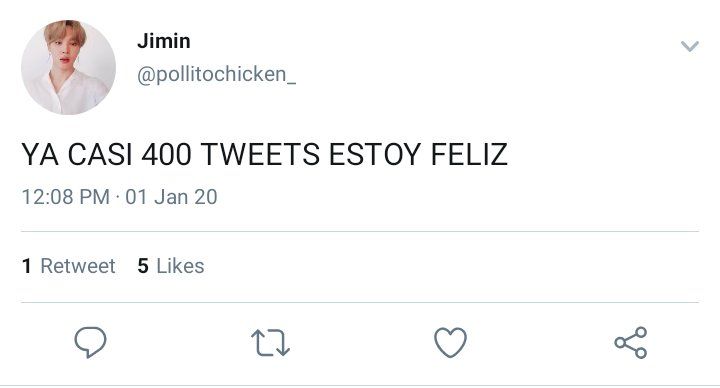This screenshot has height=388, width=720.
Task: Click the word TWEETS in the tweet
Action: point(260,154)
